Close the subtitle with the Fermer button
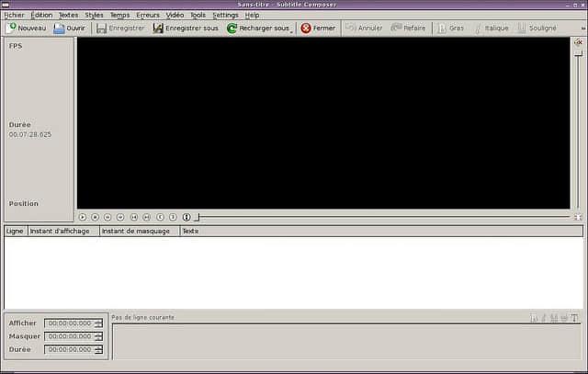This screenshot has height=374, width=588. 318,28
